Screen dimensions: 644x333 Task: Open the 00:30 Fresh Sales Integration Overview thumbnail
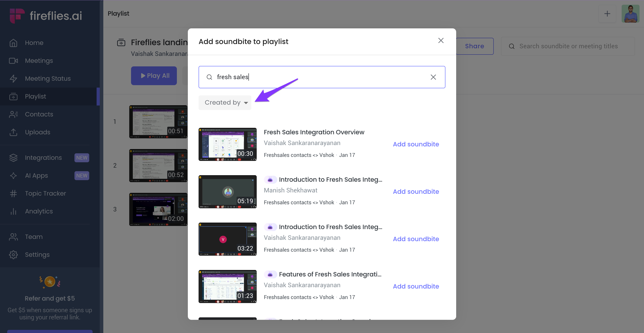click(x=227, y=144)
